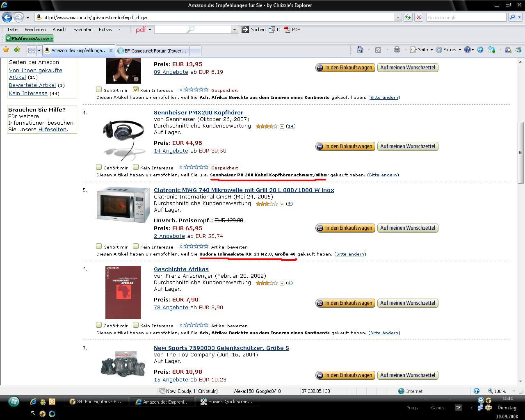Image resolution: width=525 pixels, height=420 pixels.
Task: Check Gehört mir for Sennheiser PMX200
Action: (99, 167)
